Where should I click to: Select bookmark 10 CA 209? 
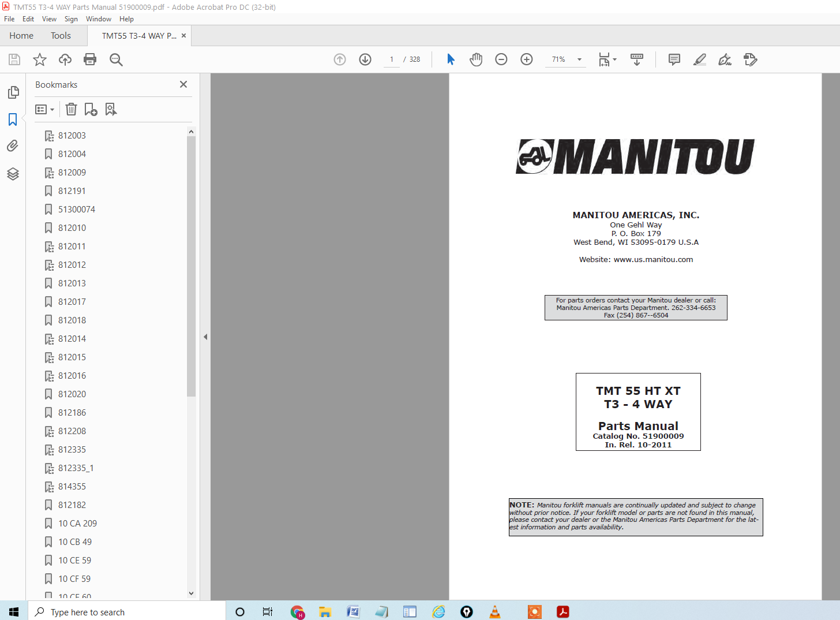(77, 524)
